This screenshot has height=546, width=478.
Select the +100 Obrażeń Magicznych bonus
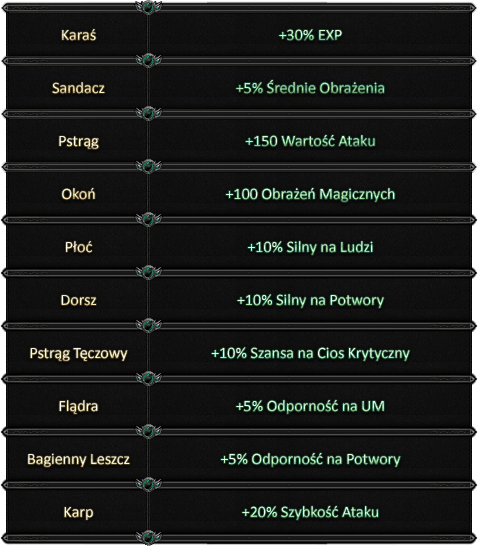coord(310,194)
